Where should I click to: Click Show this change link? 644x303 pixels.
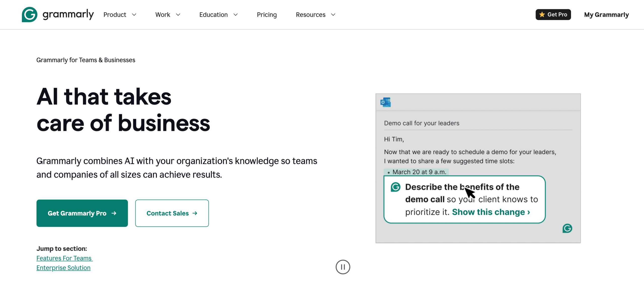pyautogui.click(x=491, y=212)
